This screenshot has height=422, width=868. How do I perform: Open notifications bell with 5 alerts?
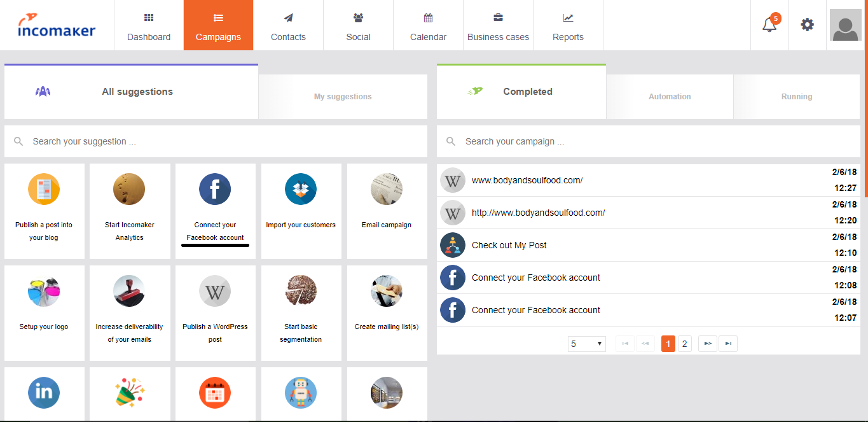pos(769,25)
